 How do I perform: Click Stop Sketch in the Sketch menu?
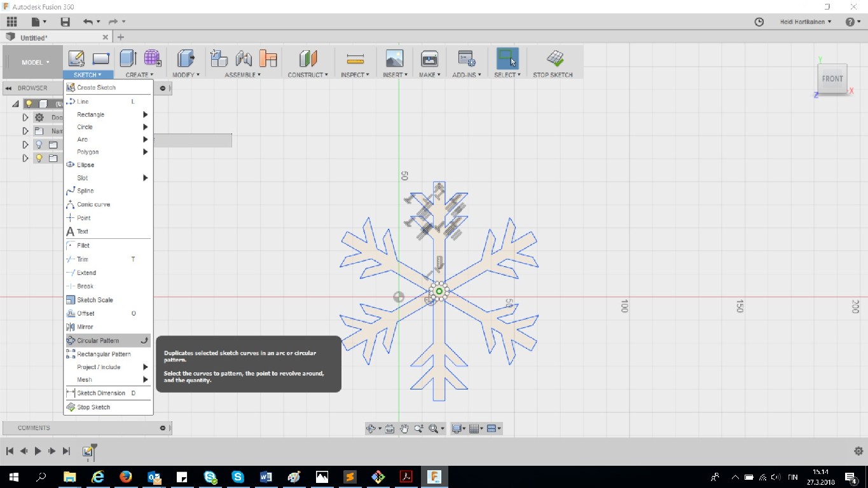(x=108, y=407)
